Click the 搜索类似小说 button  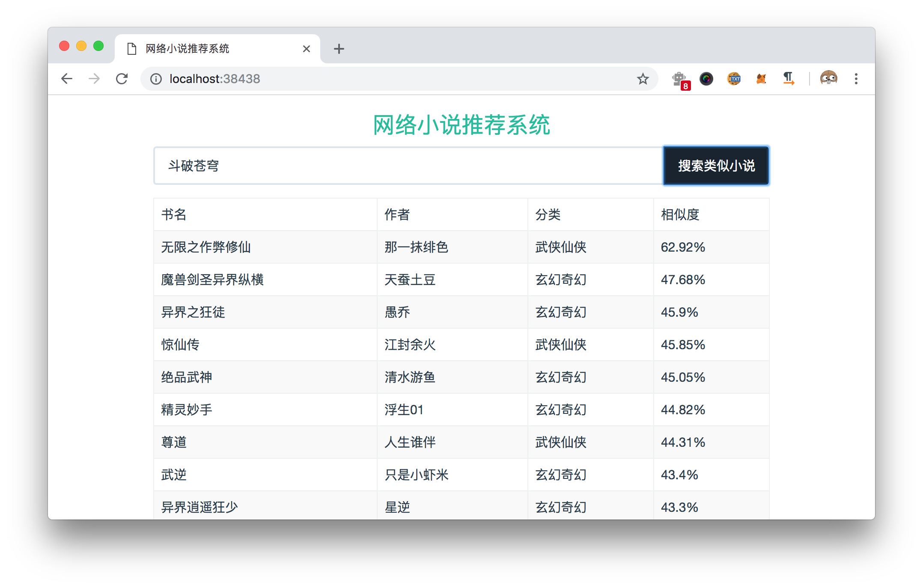(716, 166)
